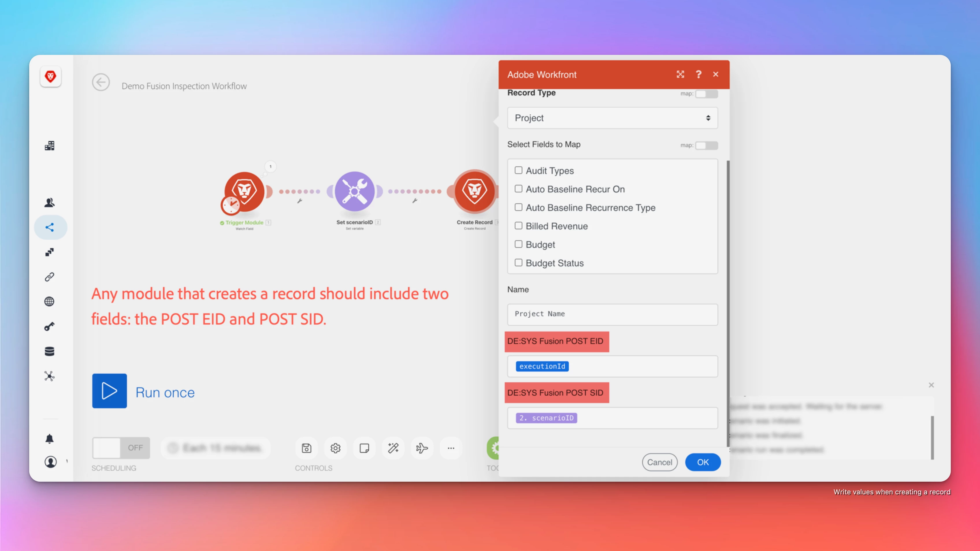The height and width of the screenshot is (551, 980).
Task: Open the Record Type Project dropdown
Action: point(612,118)
